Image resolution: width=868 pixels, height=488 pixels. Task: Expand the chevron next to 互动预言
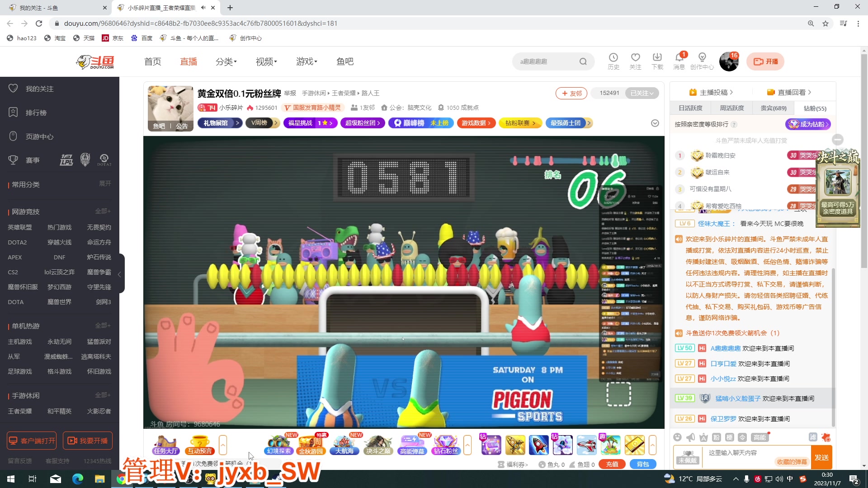[x=223, y=445]
